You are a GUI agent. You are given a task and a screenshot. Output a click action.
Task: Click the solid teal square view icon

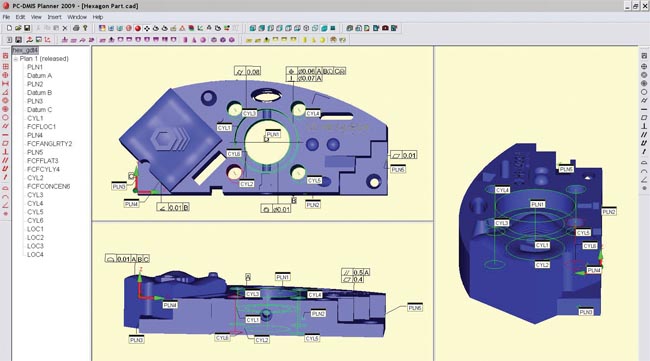pyautogui.click(x=332, y=28)
